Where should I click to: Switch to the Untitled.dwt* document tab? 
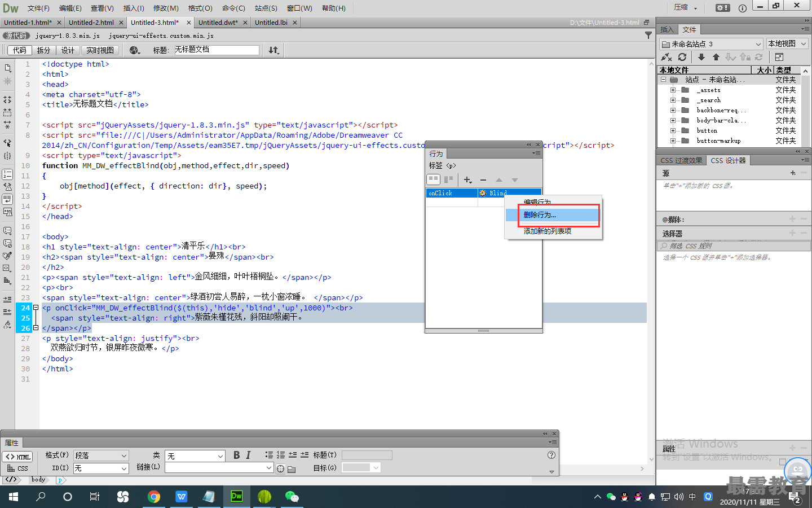click(218, 23)
